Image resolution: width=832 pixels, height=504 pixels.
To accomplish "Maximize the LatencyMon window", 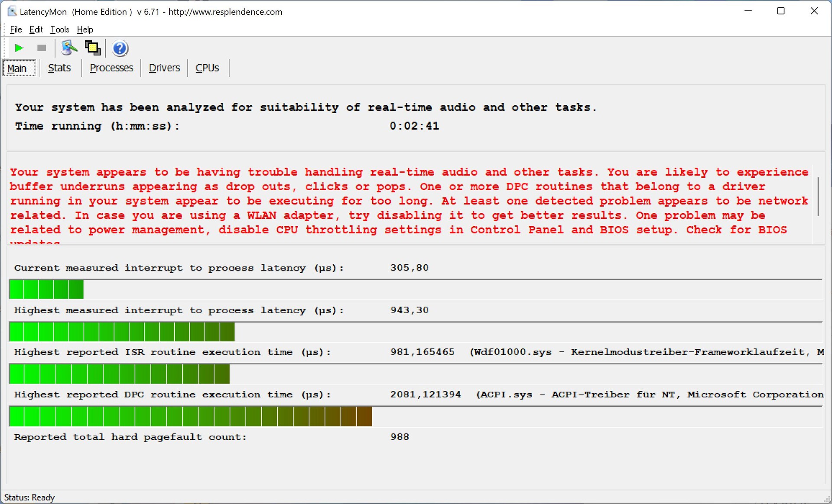I will 781,11.
